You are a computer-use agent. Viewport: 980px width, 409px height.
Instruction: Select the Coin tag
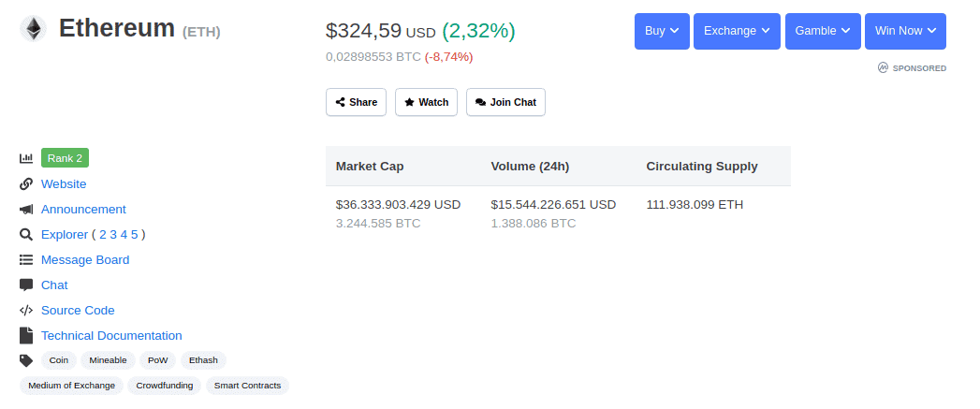click(59, 360)
